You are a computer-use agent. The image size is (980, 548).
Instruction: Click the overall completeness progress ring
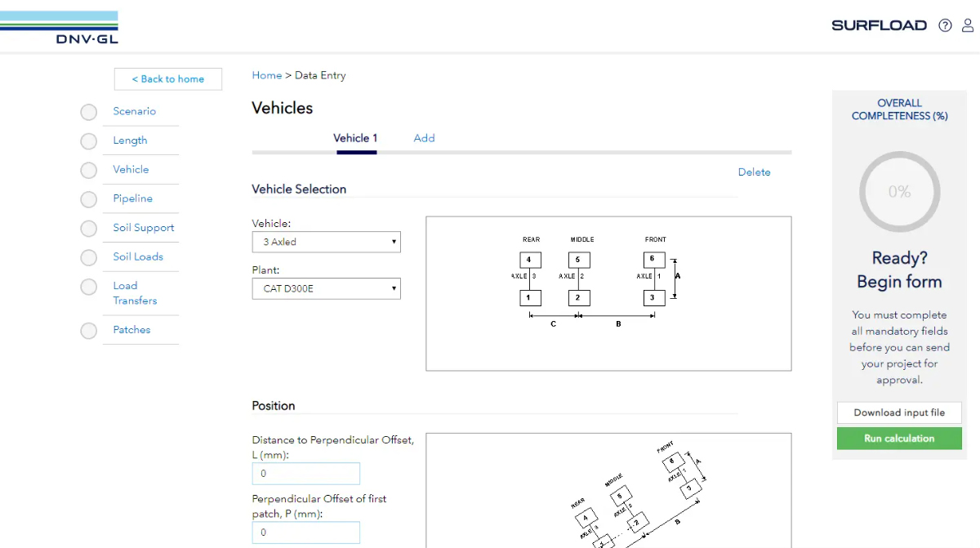click(899, 192)
